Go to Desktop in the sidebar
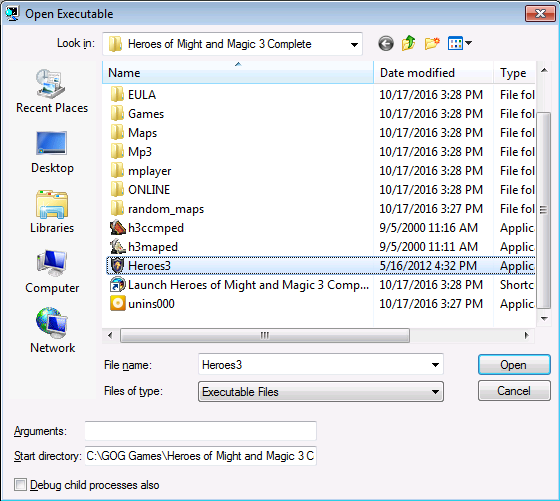 (x=52, y=152)
